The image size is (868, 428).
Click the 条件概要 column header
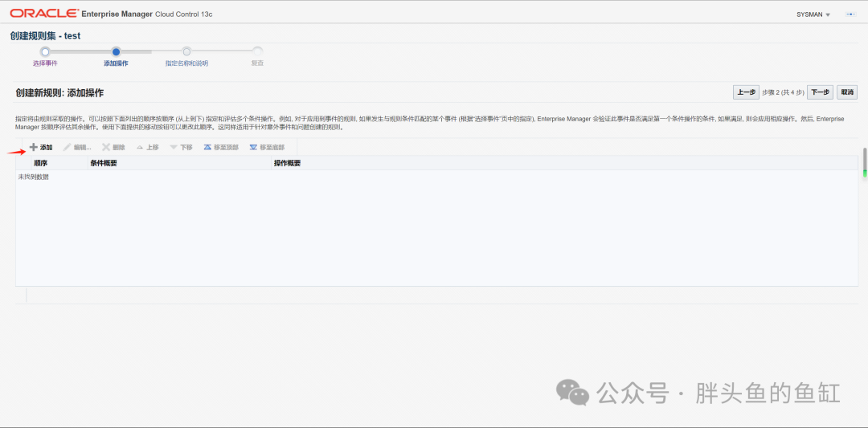104,163
